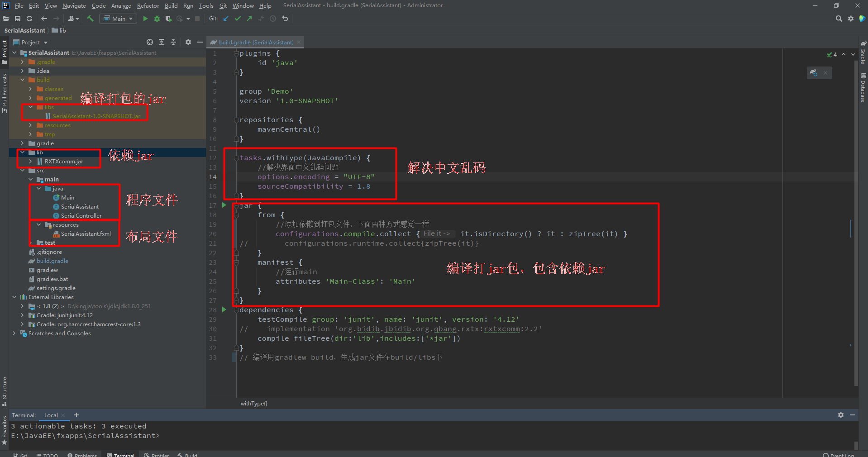Update project from Git
The image size is (868, 457).
click(226, 19)
